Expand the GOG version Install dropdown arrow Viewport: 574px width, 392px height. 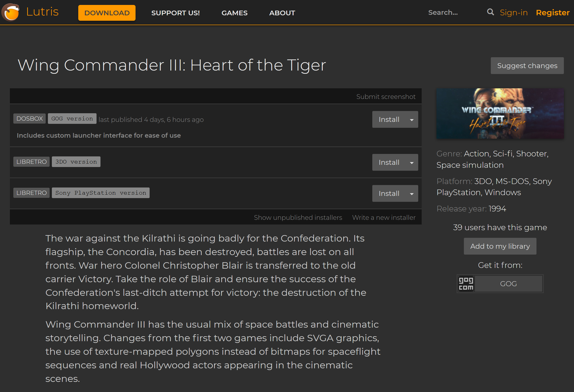tap(412, 120)
